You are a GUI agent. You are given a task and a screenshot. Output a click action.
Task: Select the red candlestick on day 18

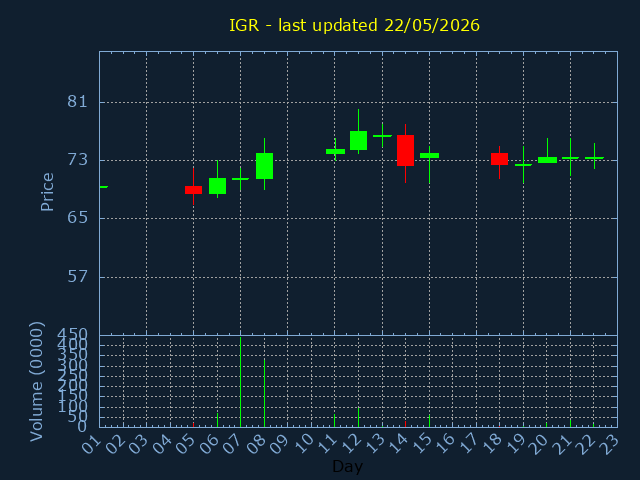pyautogui.click(x=499, y=159)
